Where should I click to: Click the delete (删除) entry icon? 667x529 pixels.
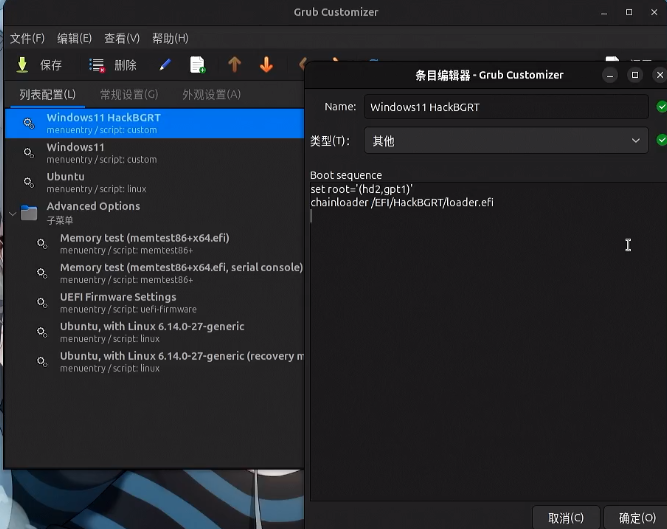click(97, 65)
